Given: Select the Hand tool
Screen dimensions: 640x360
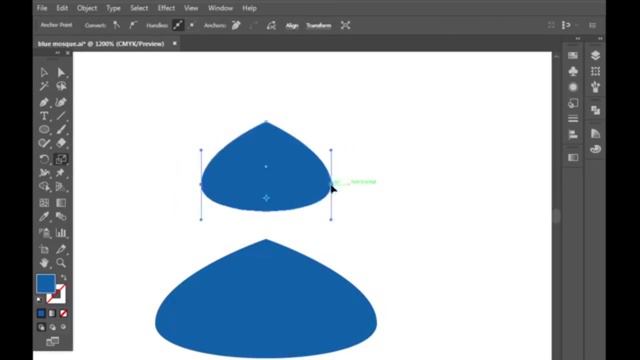Looking at the screenshot, I should pos(44,263).
